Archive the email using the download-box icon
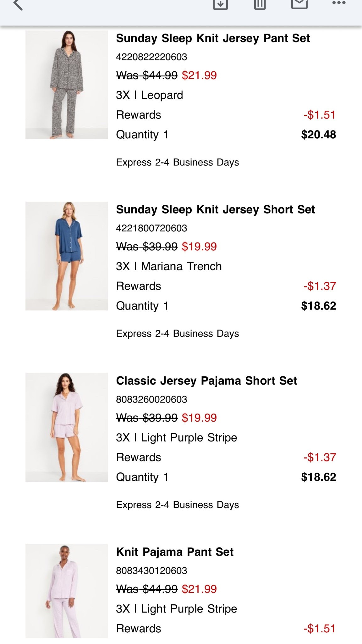 pyautogui.click(x=220, y=4)
